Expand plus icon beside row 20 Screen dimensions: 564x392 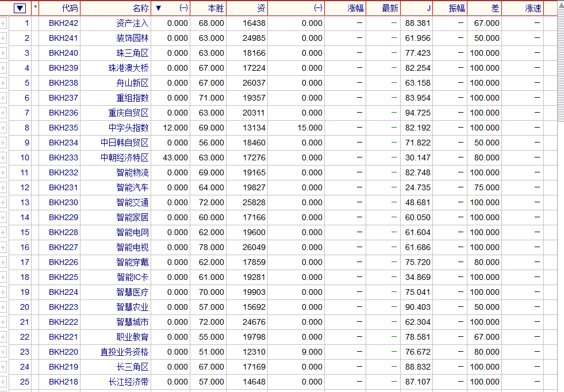3,307
